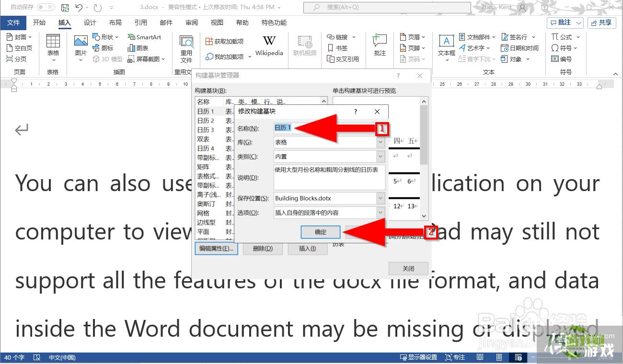
Task: Click the Redo icon in quick access
Action: tap(98, 8)
